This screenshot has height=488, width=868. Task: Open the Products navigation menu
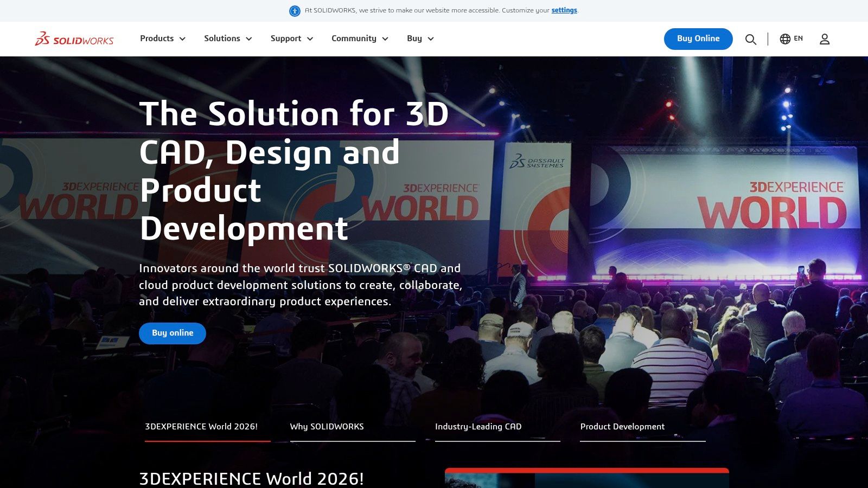(163, 38)
